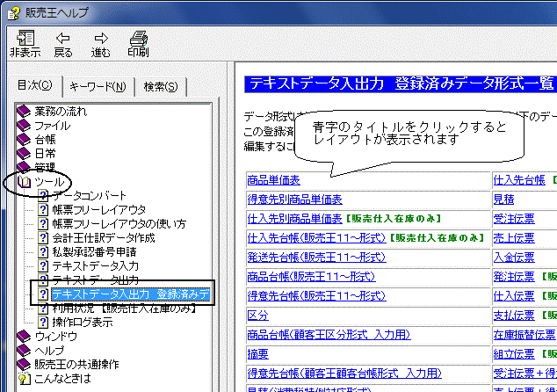Click the テキストデータ入力 topic icon
The height and width of the screenshot is (392, 557).
click(x=43, y=265)
